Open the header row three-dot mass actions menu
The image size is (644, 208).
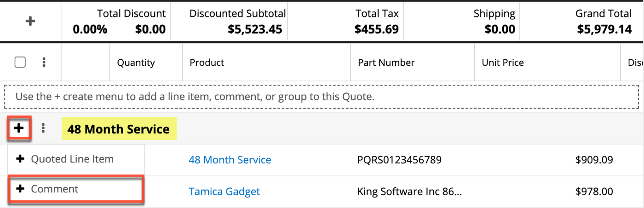tap(44, 62)
